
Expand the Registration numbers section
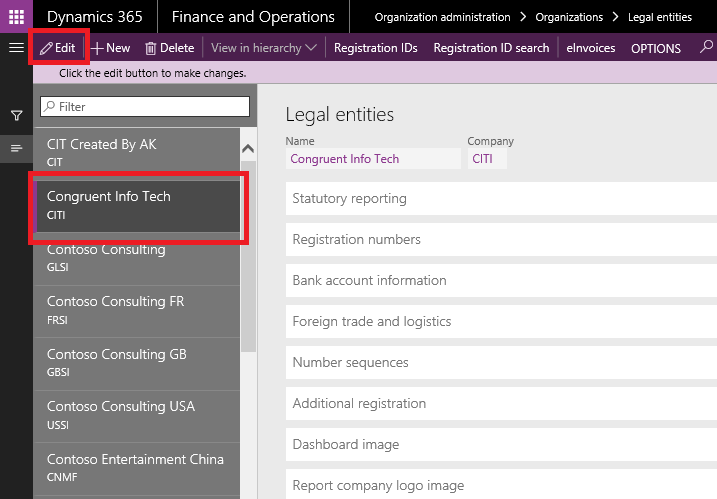pyautogui.click(x=501, y=240)
